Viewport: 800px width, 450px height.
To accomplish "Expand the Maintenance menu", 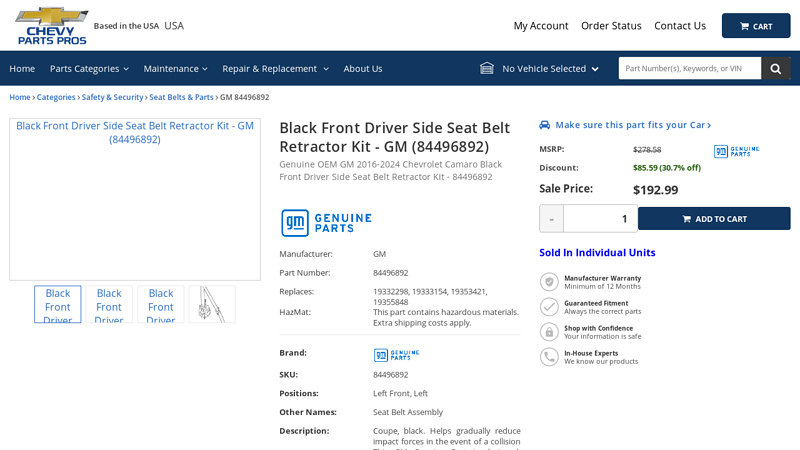I will click(x=176, y=68).
